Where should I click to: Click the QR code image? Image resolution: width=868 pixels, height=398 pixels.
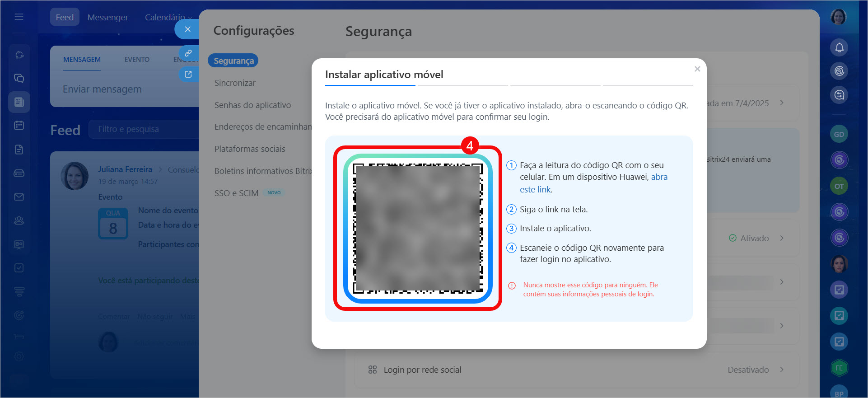coord(418,229)
